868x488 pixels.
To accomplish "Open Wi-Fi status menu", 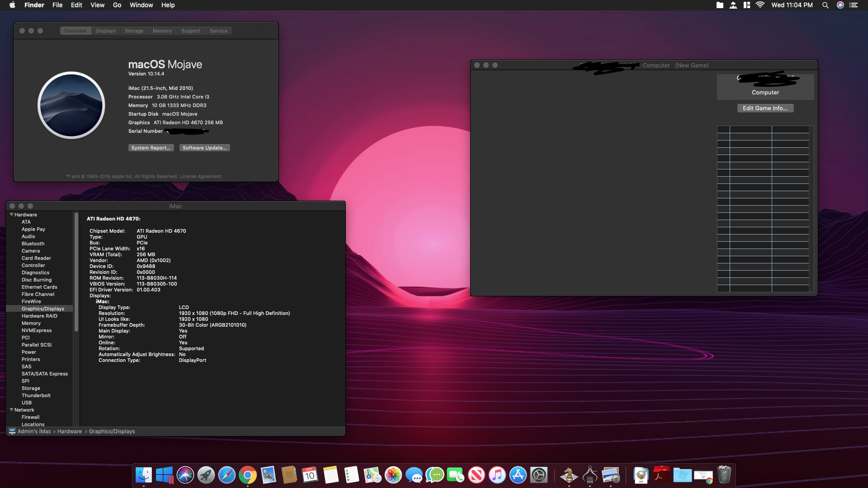I will [760, 5].
